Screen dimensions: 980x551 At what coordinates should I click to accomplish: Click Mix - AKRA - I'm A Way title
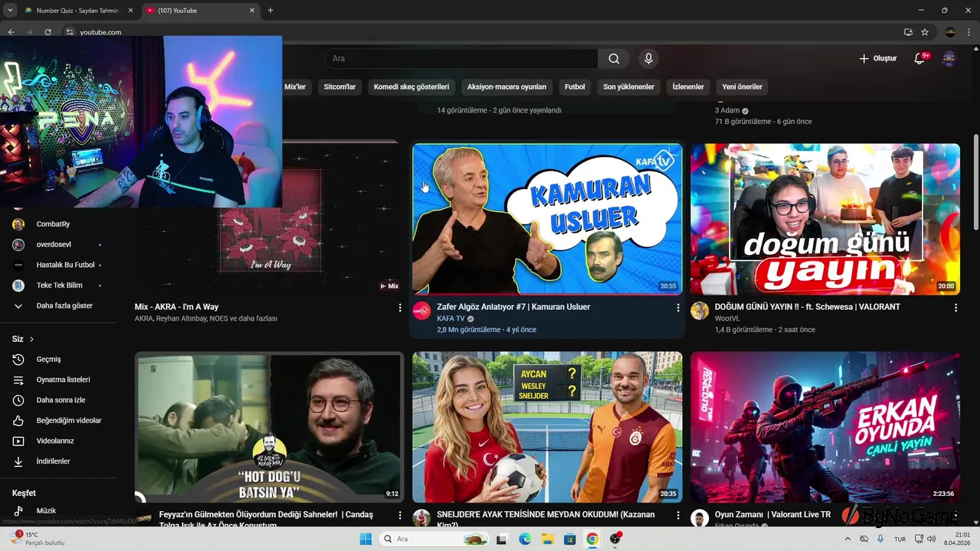(x=177, y=307)
